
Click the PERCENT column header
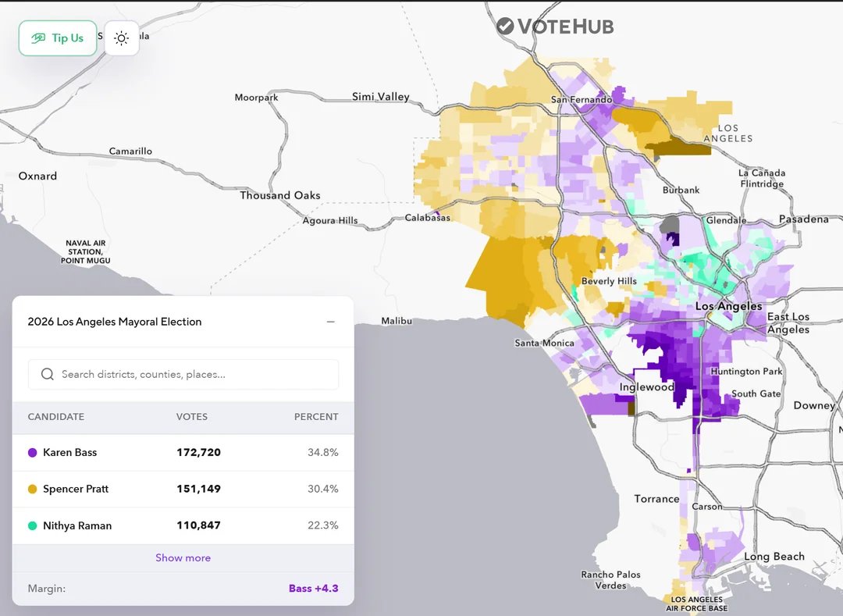pyautogui.click(x=316, y=417)
